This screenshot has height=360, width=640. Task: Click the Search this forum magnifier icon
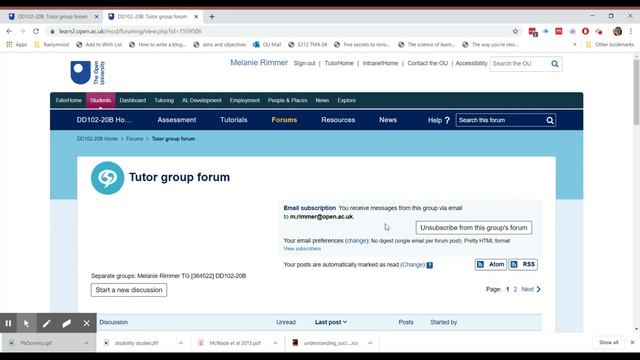click(550, 120)
